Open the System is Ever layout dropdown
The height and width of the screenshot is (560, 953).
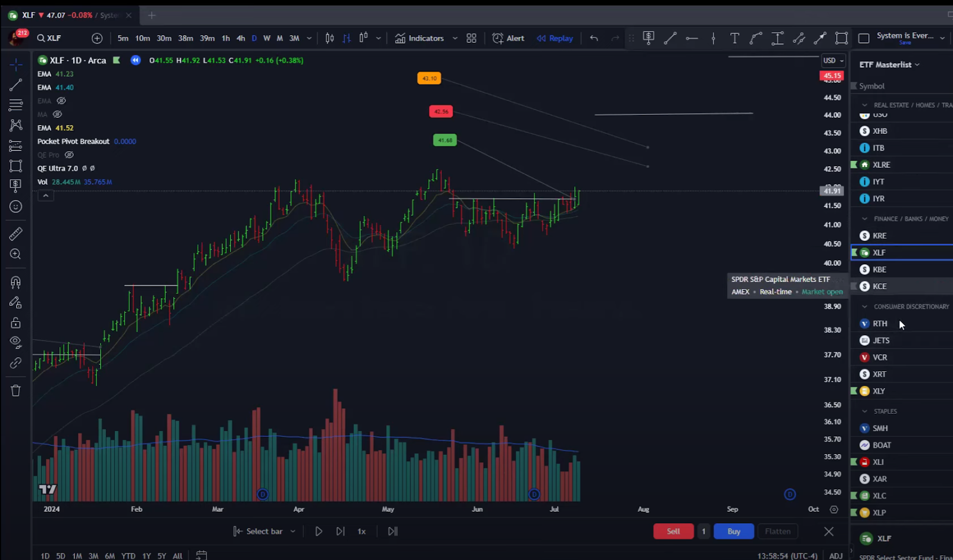(942, 38)
